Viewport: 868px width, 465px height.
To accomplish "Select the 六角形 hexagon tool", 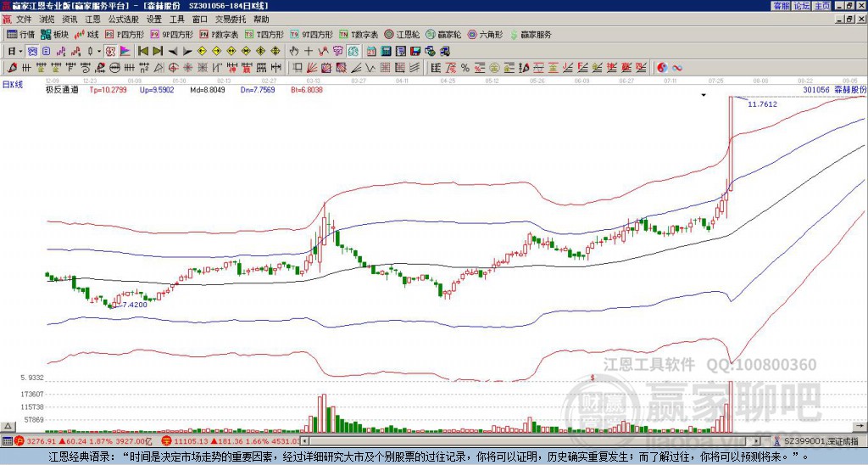I will (x=486, y=34).
